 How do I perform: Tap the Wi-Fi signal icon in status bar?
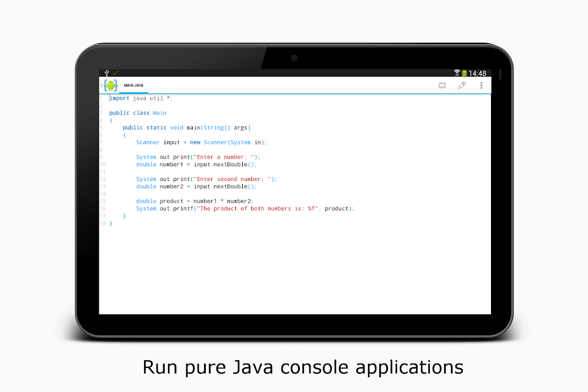[457, 73]
